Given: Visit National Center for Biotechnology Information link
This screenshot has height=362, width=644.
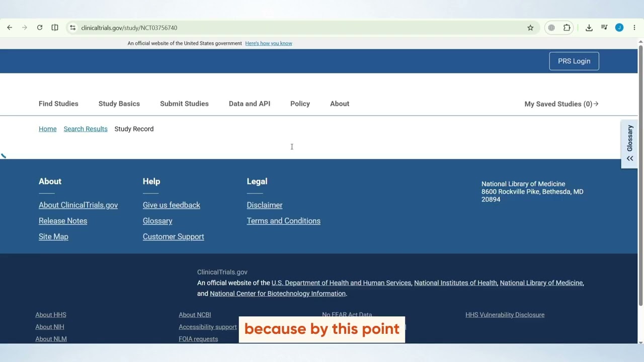Looking at the screenshot, I should pos(278,294).
